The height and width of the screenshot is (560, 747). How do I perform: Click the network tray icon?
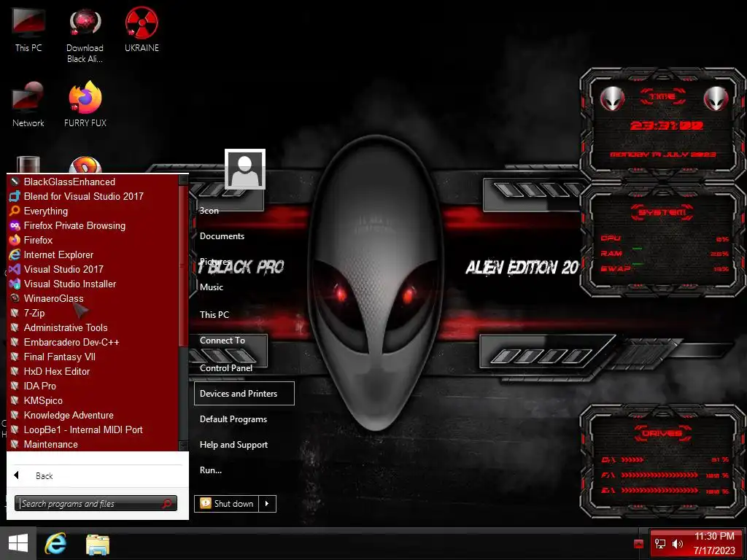pyautogui.click(x=660, y=544)
